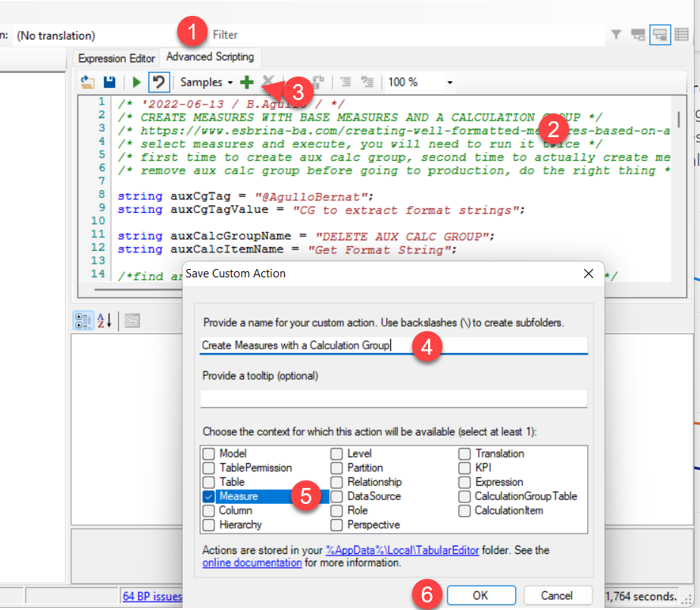Check the CalculationItem context checkbox
700x610 pixels.
[464, 511]
